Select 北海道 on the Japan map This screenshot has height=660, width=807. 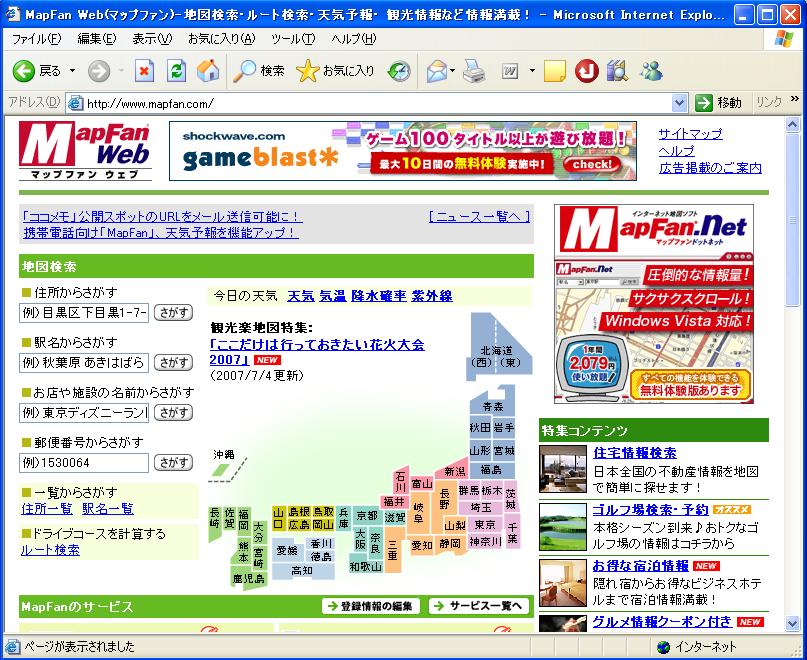point(497,350)
